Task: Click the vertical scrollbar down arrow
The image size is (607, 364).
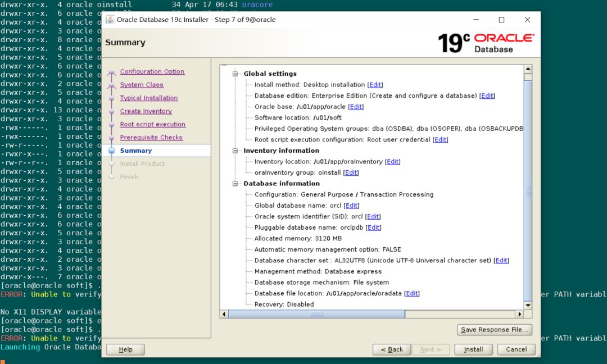Action: [x=528, y=305]
